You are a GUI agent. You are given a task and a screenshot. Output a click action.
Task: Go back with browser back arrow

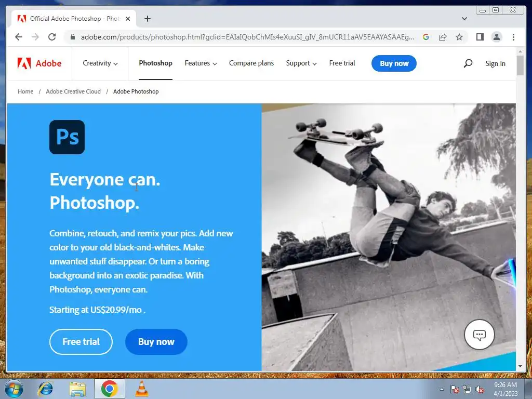click(x=19, y=37)
